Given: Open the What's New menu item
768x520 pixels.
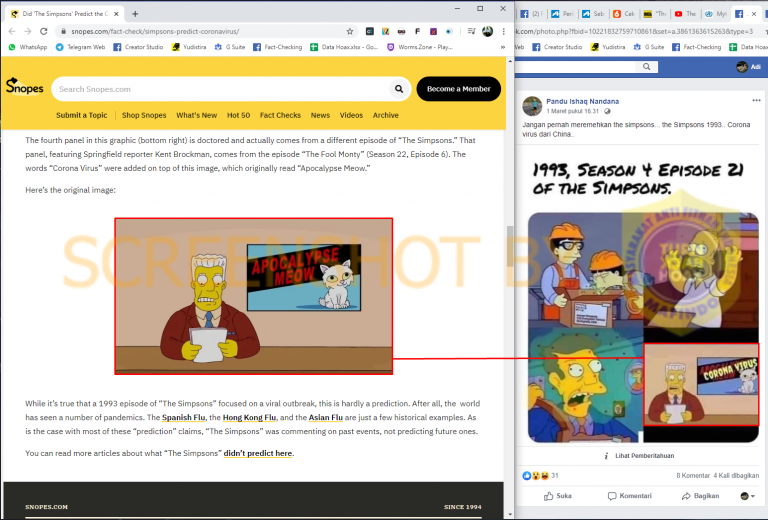Looking at the screenshot, I should 196,115.
